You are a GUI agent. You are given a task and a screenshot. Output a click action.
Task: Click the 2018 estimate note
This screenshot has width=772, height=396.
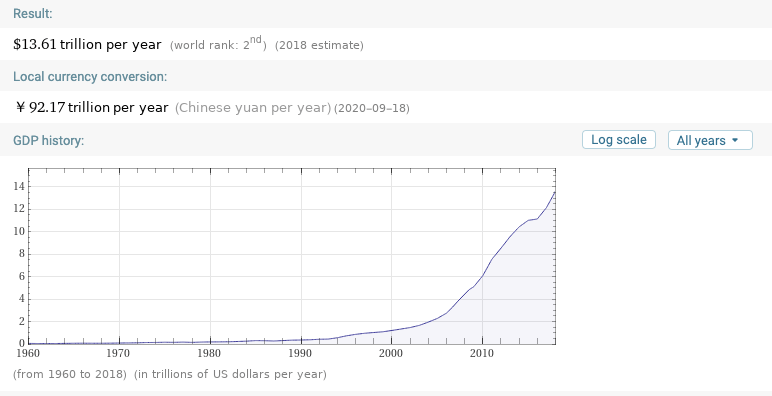coord(319,45)
